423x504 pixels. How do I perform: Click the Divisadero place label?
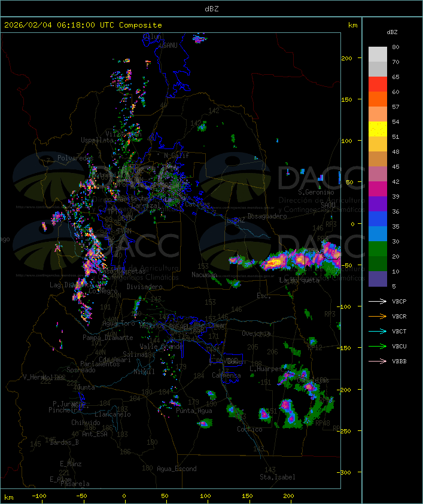[144, 286]
